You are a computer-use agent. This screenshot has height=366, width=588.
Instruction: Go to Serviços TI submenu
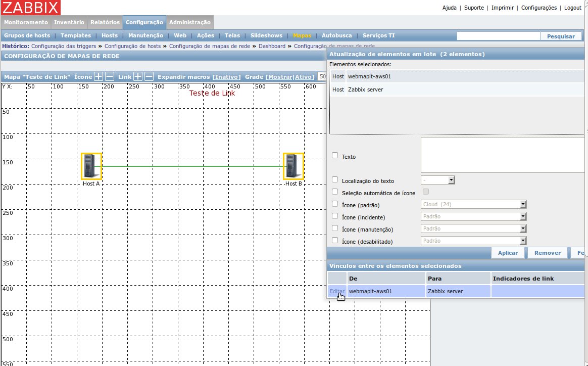(379, 35)
